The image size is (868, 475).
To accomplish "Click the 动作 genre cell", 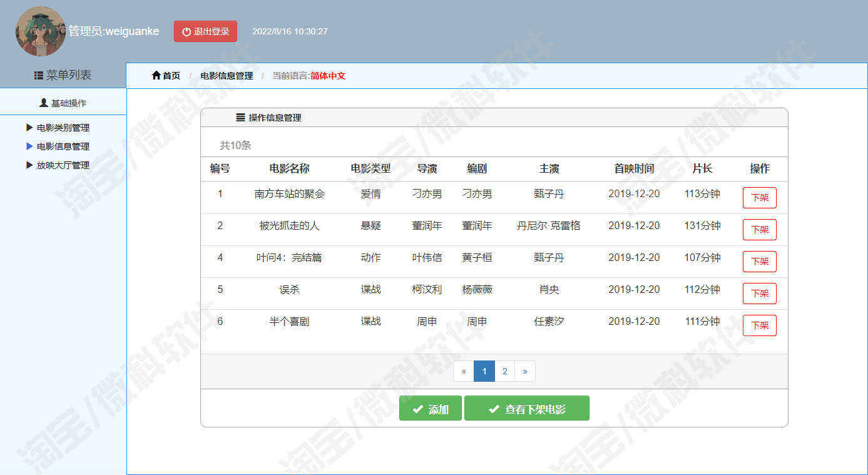I will click(x=370, y=258).
